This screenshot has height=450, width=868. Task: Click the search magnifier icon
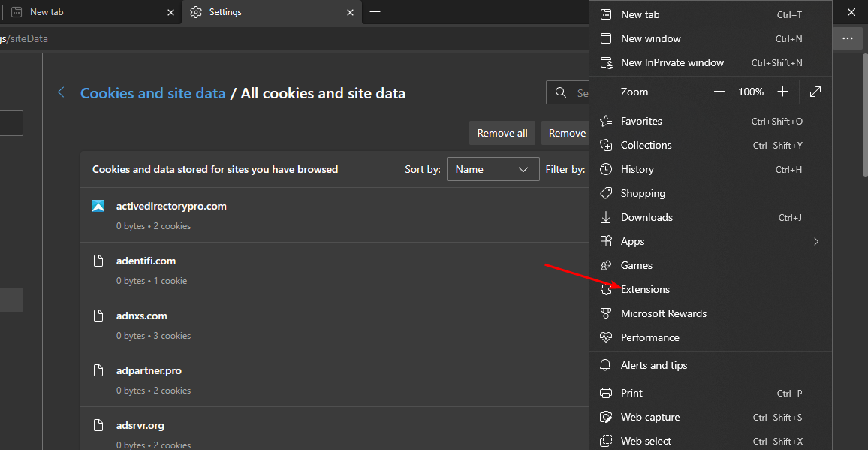click(561, 93)
